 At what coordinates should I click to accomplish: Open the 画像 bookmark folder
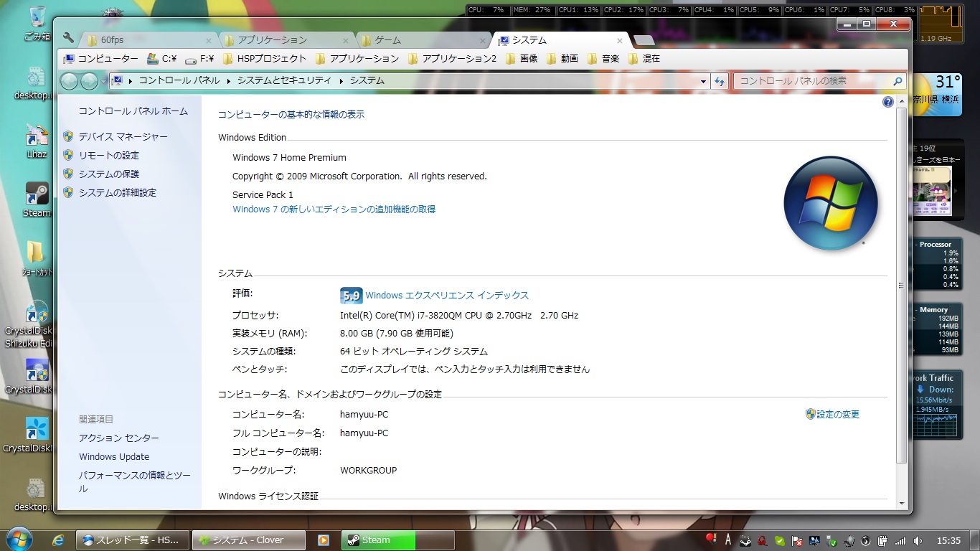point(522,59)
